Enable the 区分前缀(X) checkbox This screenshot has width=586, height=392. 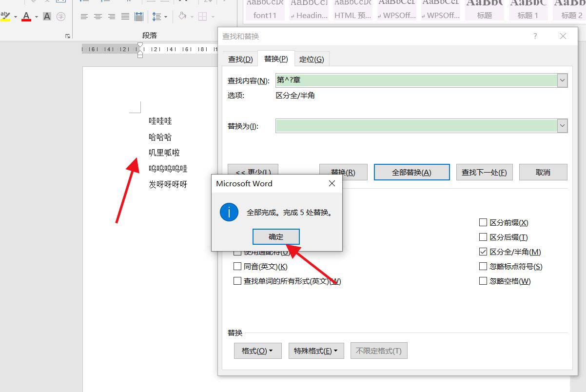tap(483, 223)
